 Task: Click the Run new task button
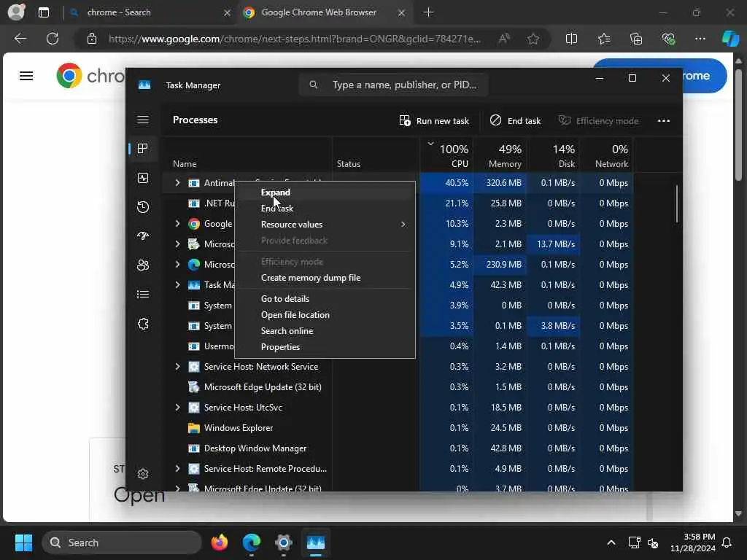[x=434, y=121]
